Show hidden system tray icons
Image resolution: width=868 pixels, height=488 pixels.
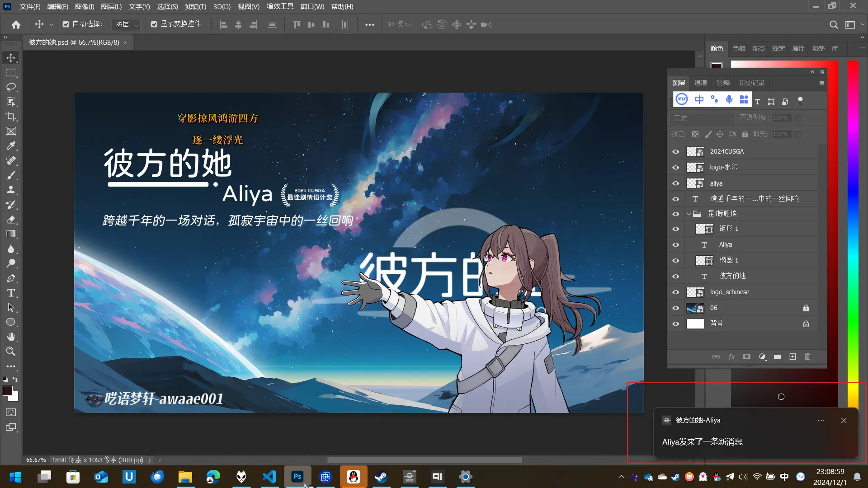(x=621, y=477)
